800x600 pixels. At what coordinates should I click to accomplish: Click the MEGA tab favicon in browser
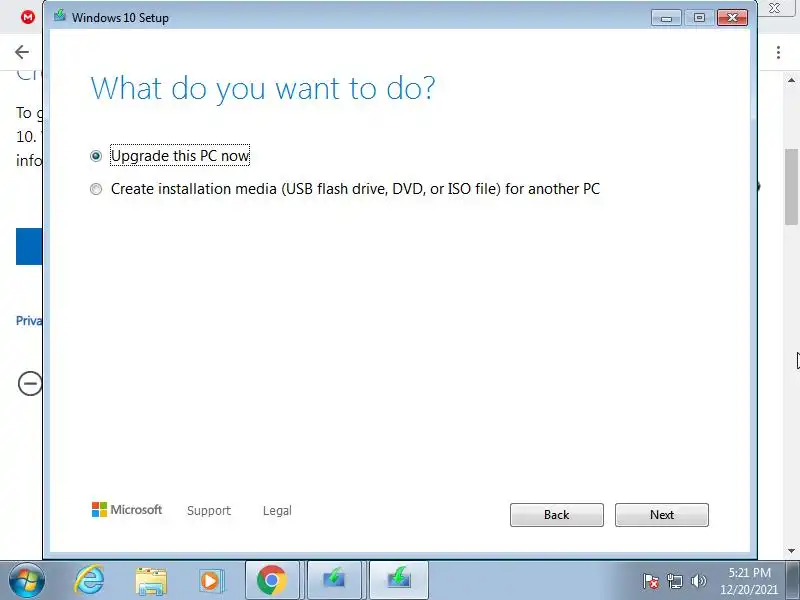(28, 17)
